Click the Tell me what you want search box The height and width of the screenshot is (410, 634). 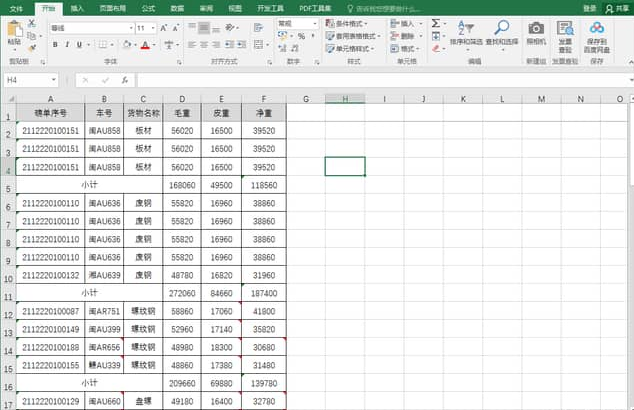pos(384,8)
